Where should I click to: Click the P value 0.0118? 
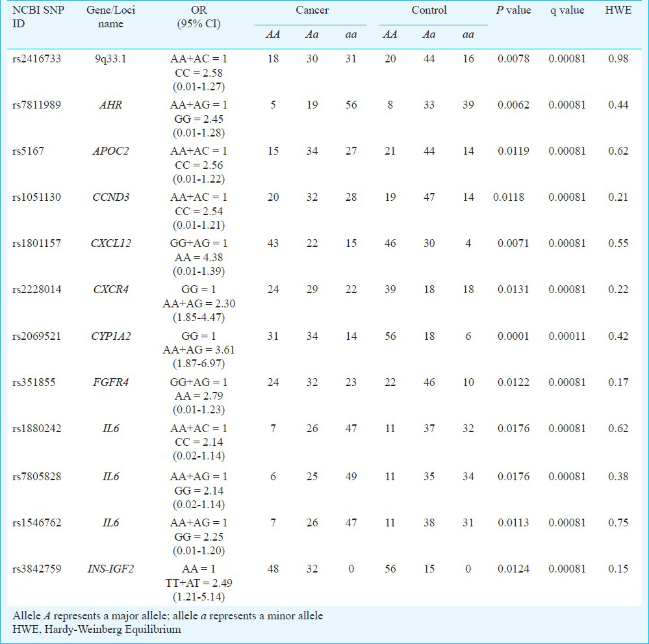(509, 197)
